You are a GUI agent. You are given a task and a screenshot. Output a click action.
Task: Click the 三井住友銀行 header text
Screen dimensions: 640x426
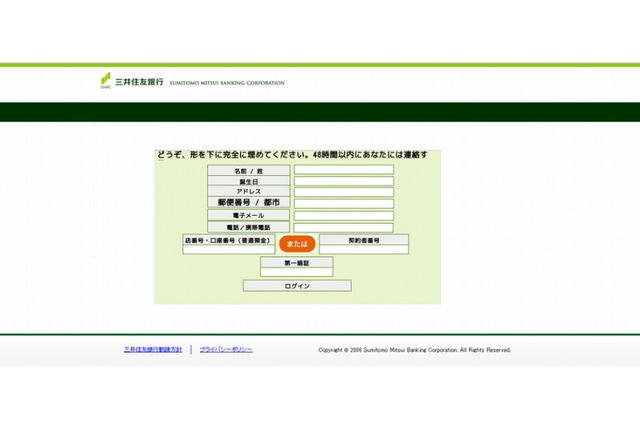(139, 82)
